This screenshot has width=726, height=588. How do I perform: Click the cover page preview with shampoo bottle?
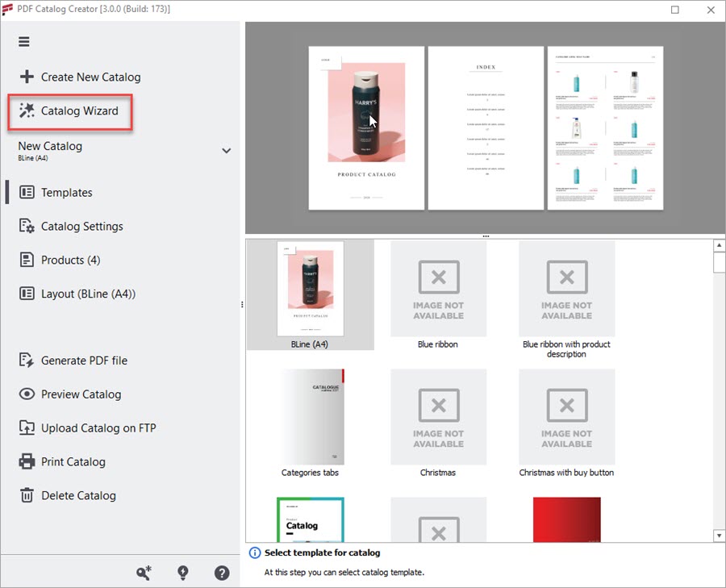366,127
